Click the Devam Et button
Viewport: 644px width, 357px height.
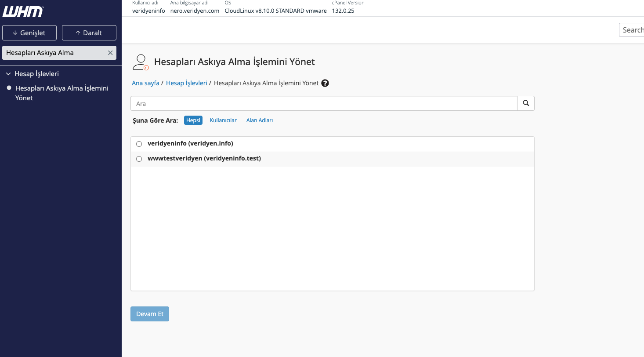click(x=150, y=314)
